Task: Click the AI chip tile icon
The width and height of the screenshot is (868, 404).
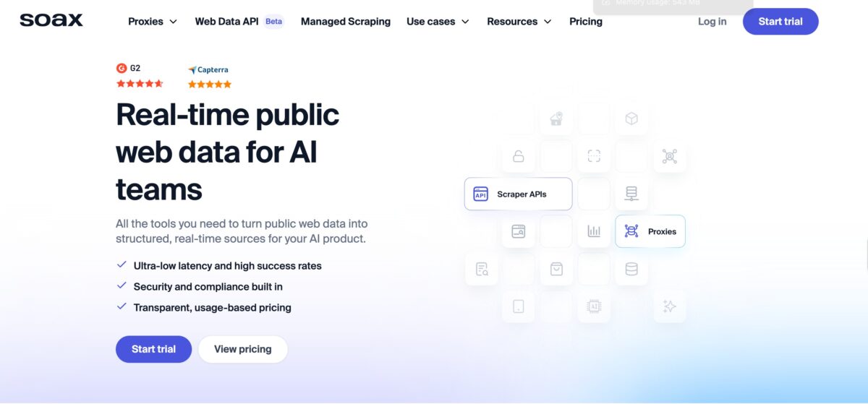Action: pos(594,306)
